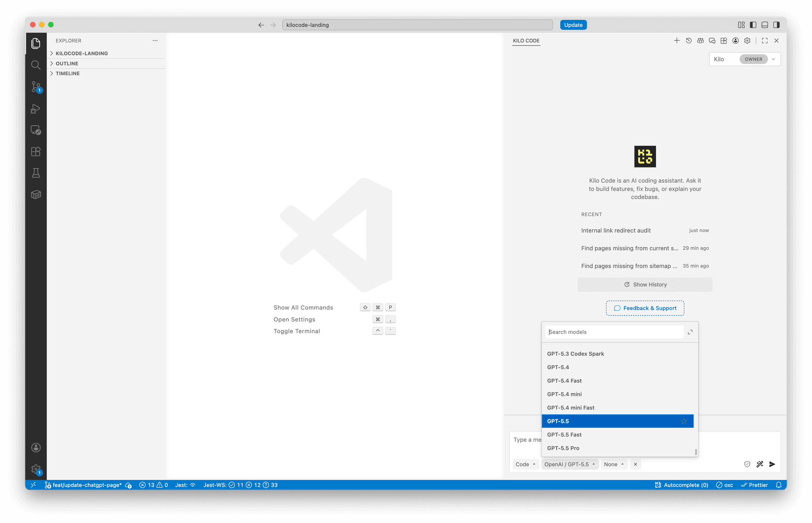The image size is (812, 523).
Task: Open the Code mode dropdown
Action: 526,464
